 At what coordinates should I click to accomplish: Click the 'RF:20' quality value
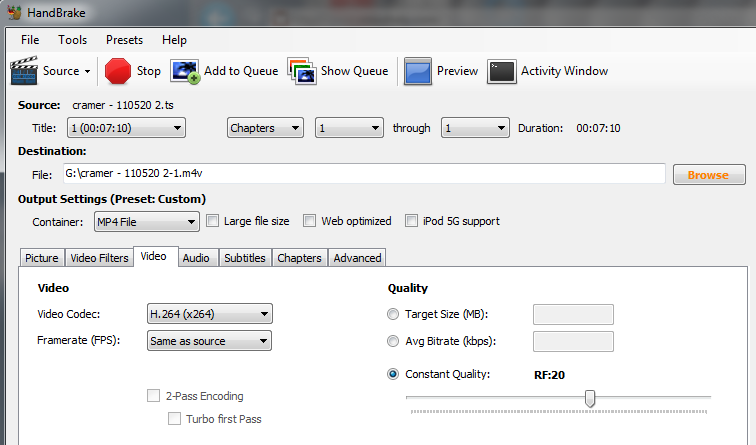point(549,375)
